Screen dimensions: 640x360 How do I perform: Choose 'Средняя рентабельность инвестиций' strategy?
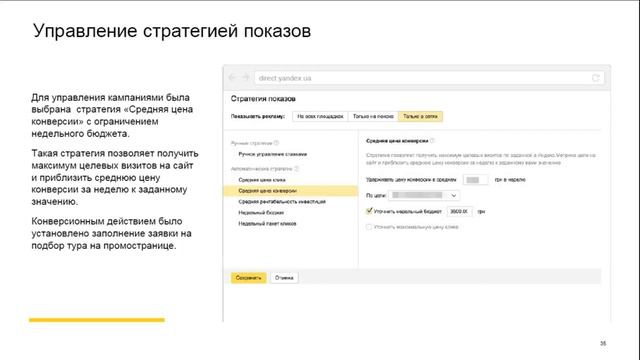tap(282, 202)
